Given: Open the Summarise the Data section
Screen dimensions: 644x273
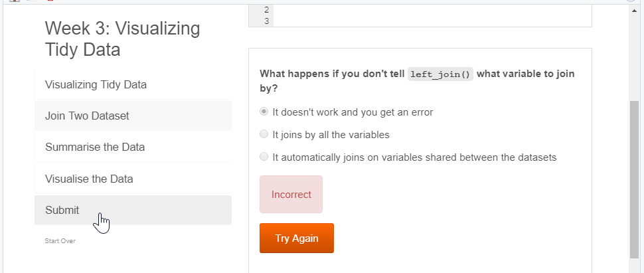Looking at the screenshot, I should (133, 147).
